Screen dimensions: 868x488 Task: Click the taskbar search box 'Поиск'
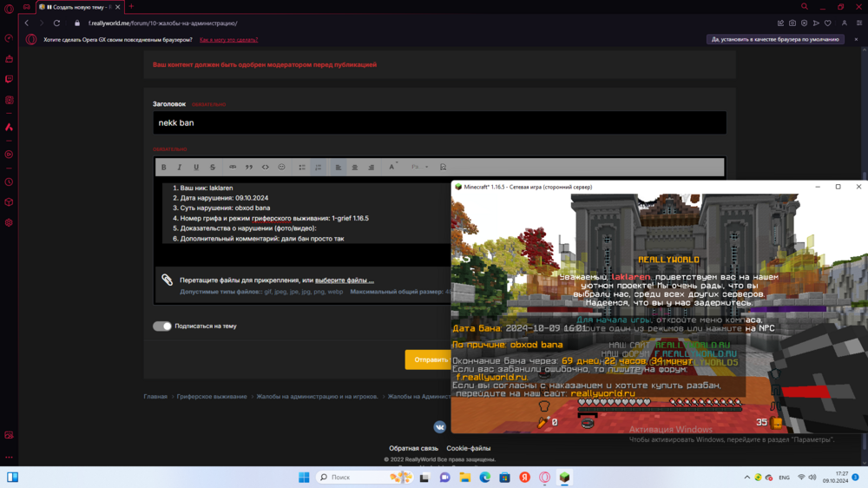[364, 478]
